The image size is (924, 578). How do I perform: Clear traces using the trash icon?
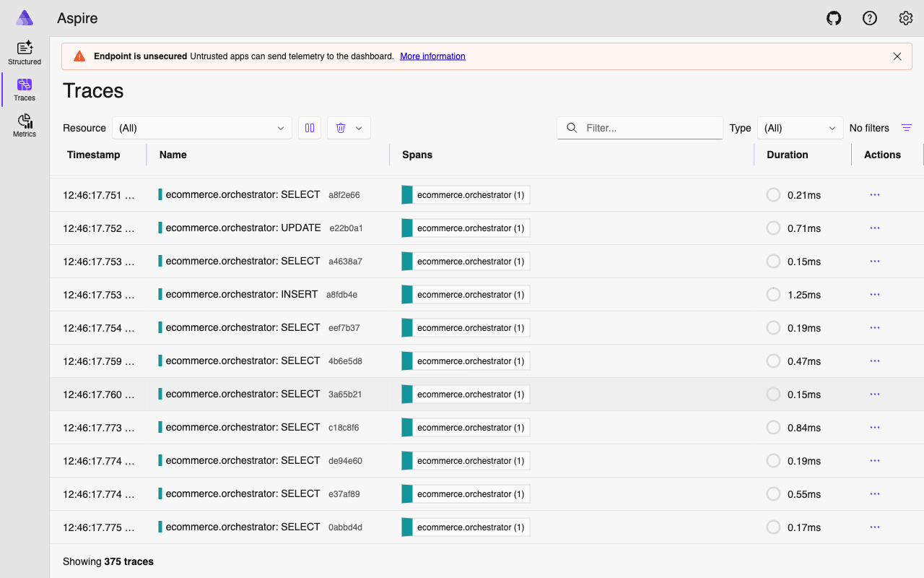coord(340,128)
